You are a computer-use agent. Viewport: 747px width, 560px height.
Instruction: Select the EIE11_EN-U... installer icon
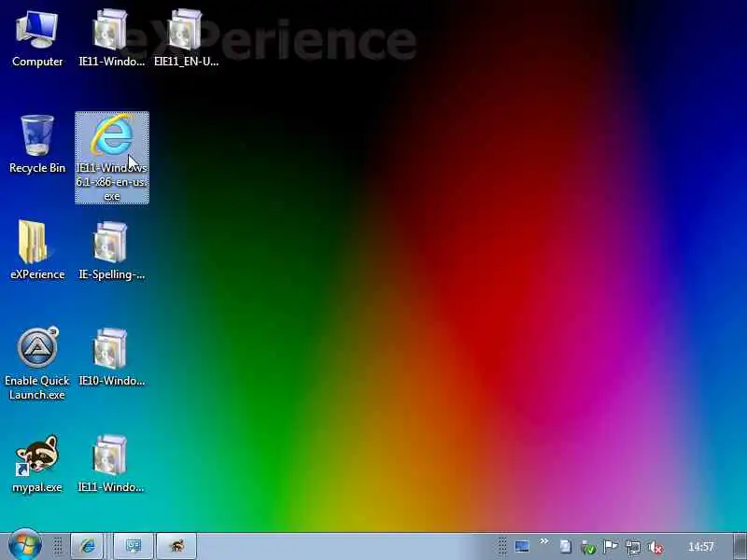point(186,38)
